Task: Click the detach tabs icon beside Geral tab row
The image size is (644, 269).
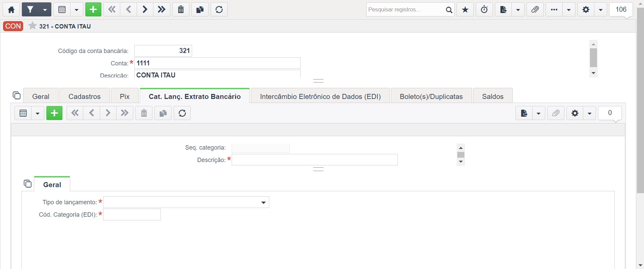Action: (16, 96)
